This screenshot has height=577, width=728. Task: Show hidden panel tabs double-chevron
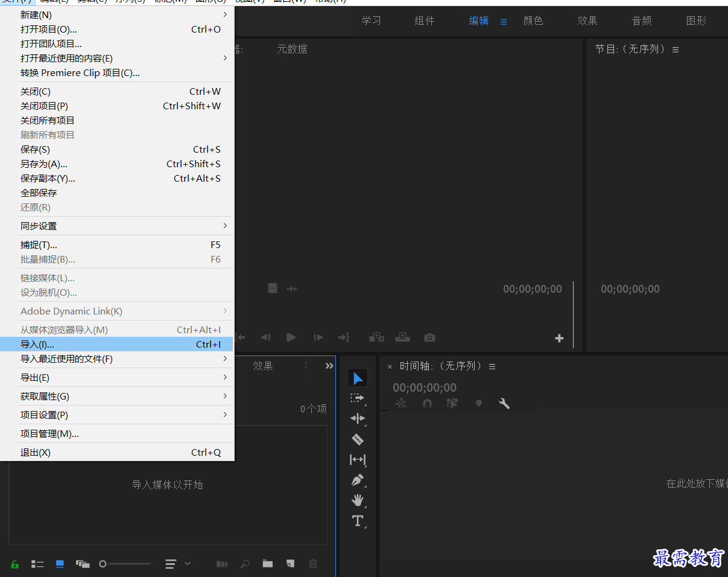tap(329, 366)
